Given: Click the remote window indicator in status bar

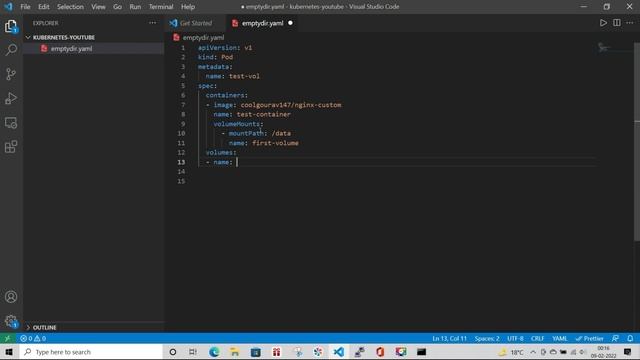Looking at the screenshot, I should coord(7,338).
